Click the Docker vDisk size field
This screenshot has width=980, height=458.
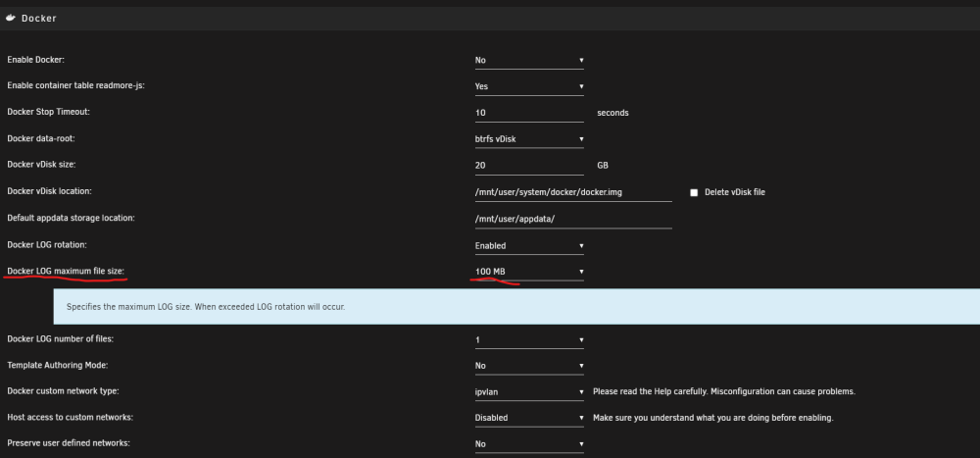(529, 166)
